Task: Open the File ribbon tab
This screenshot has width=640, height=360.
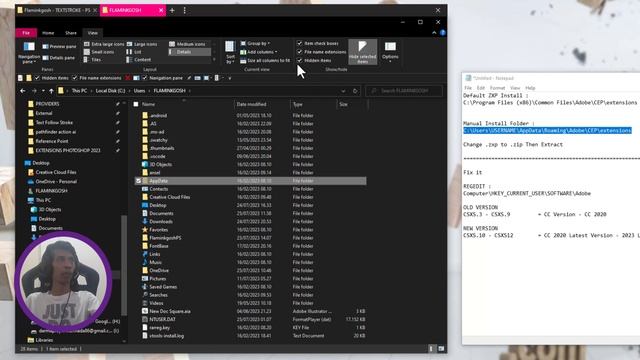Action: coord(26,33)
